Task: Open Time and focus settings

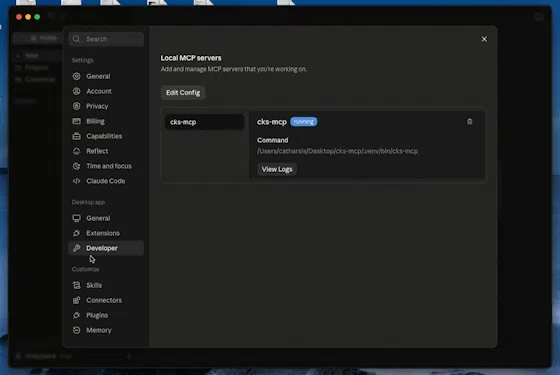Action: coord(106,166)
